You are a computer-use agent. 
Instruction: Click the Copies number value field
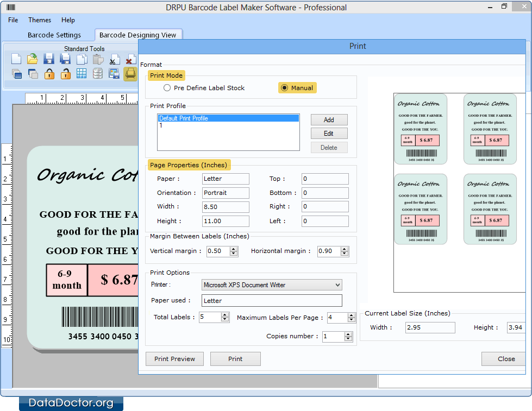[x=333, y=337]
